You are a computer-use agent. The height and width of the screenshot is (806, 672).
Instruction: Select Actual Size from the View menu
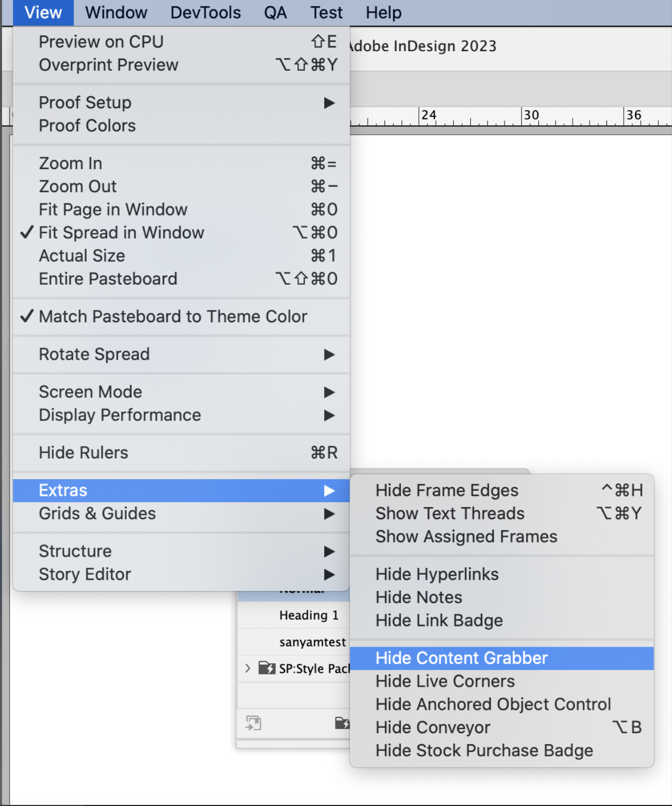[x=82, y=256]
